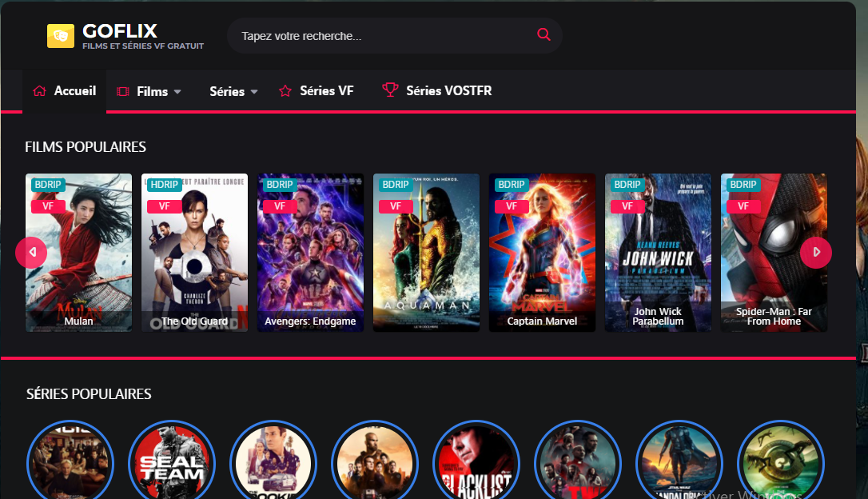Expand the Films dropdown arrow
The image size is (868, 499).
177,92
